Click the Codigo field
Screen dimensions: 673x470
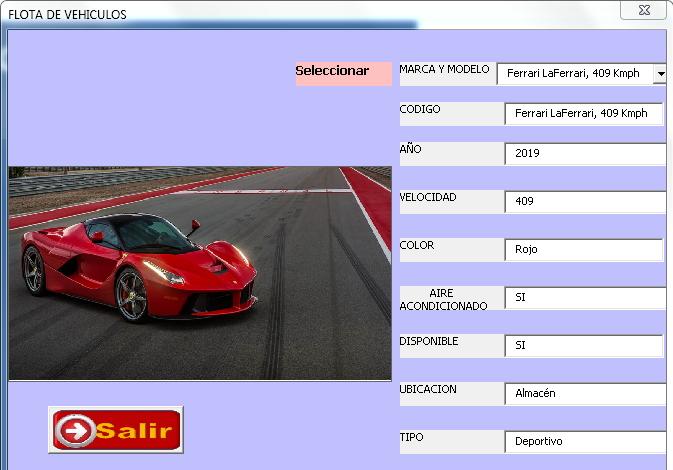point(584,114)
